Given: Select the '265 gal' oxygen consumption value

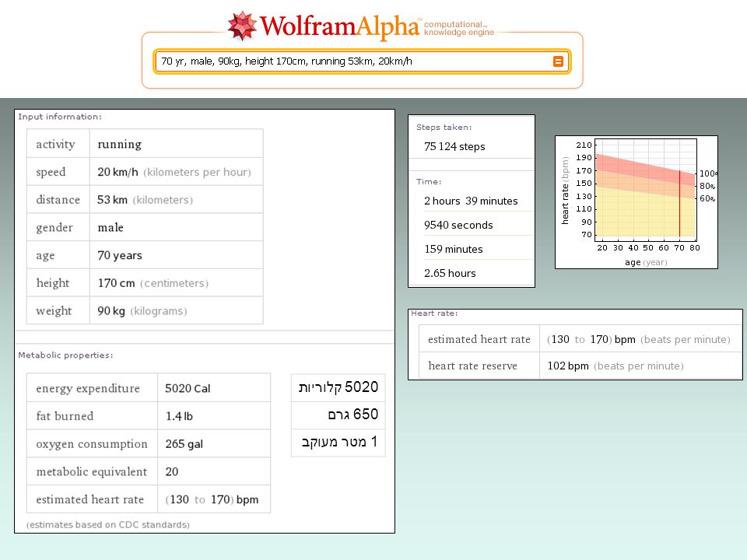Looking at the screenshot, I should point(184,444).
